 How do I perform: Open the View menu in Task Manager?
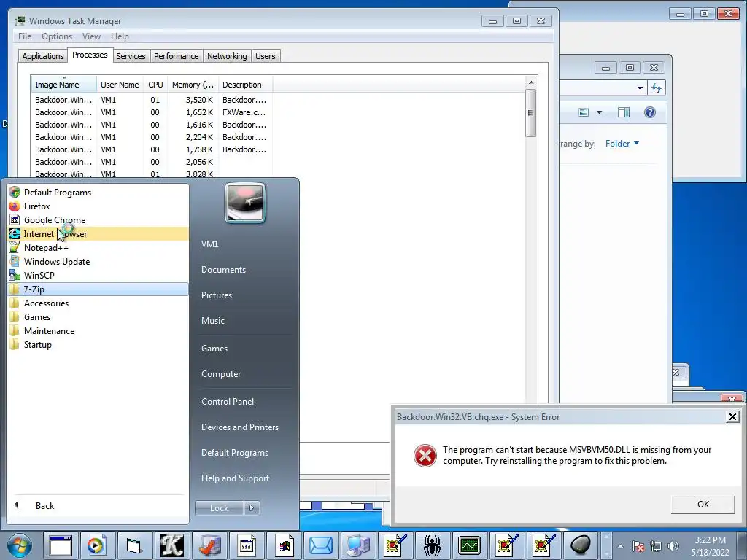click(x=91, y=36)
